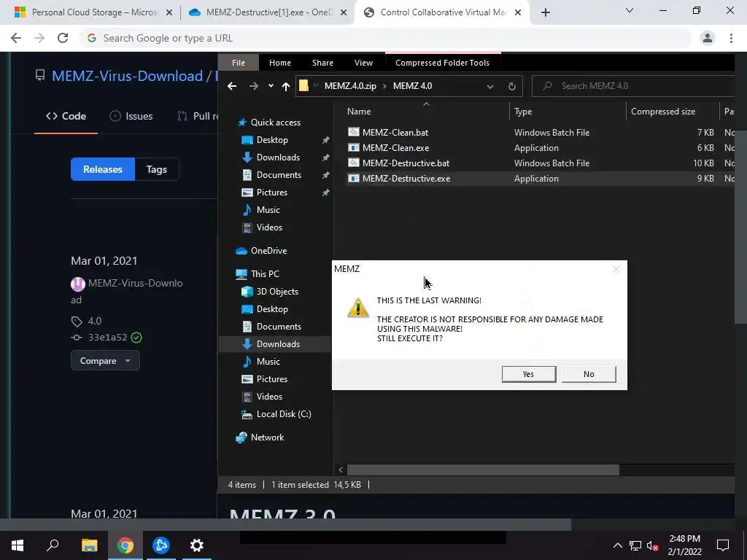
Task: Click Explorer back arrow button
Action: (232, 86)
